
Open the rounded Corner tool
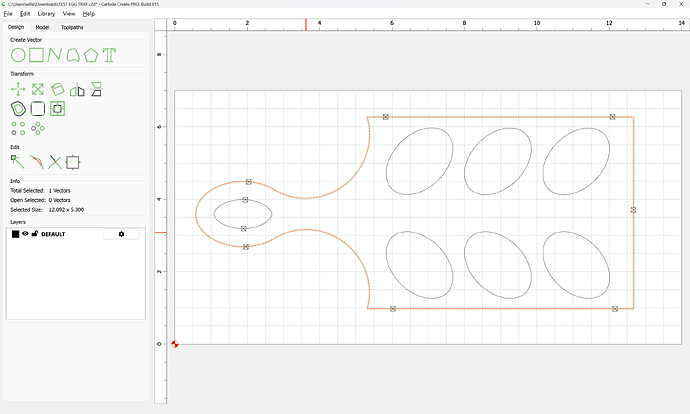[x=38, y=109]
